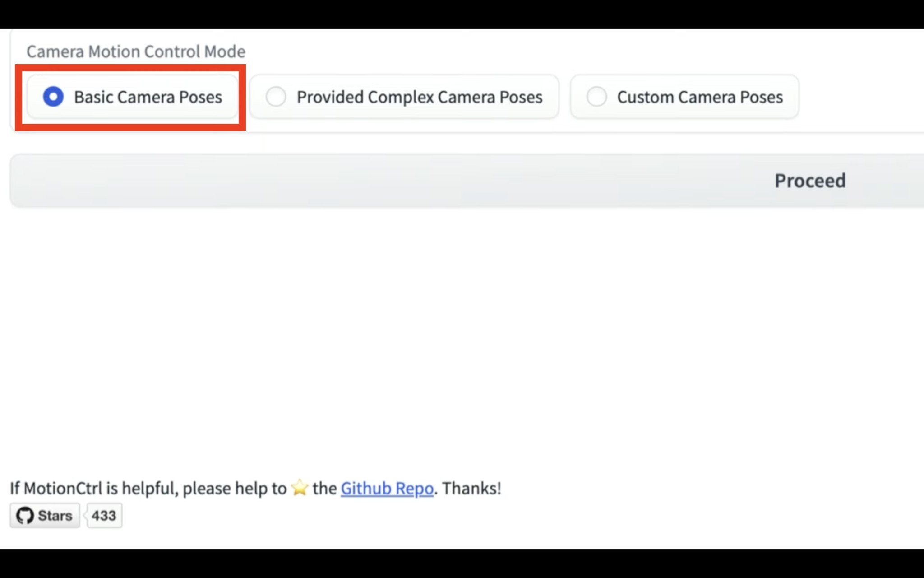Image resolution: width=924 pixels, height=578 pixels.
Task: Click the "Basic Camera Poses" label text
Action: [148, 97]
